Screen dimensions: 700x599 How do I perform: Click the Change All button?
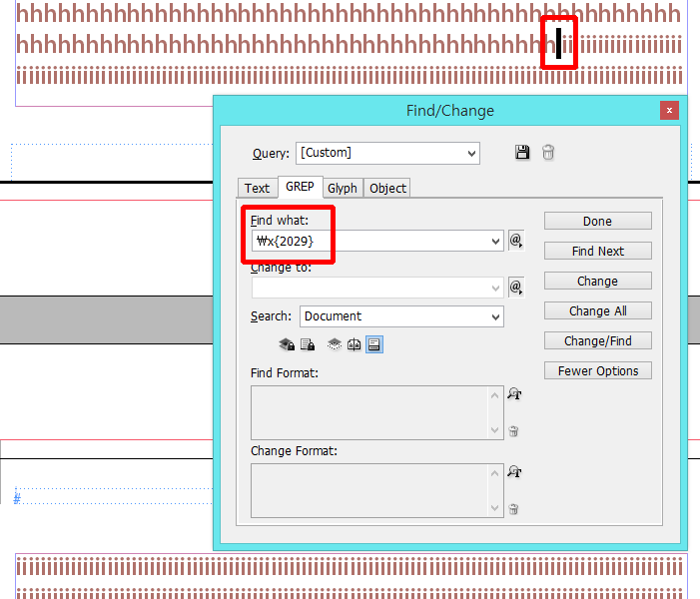click(598, 310)
